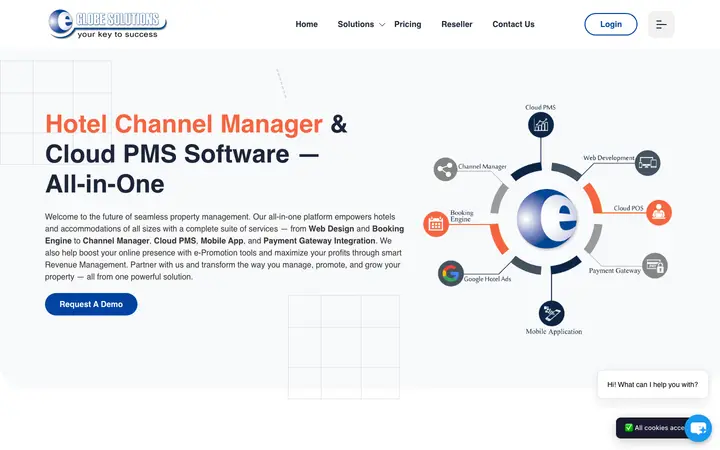Expand the Solutions dropdown chevron
The width and height of the screenshot is (720, 450).
pos(382,25)
